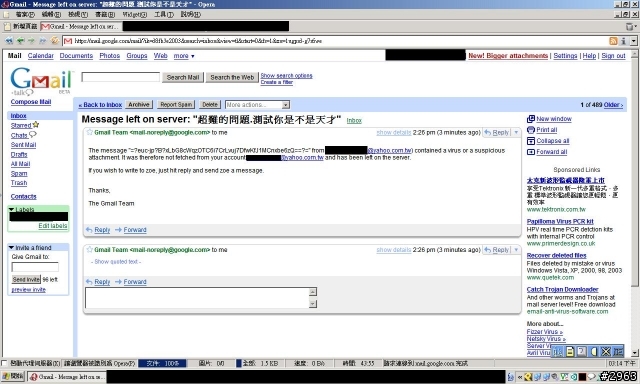Go Back to Inbox

click(100, 105)
